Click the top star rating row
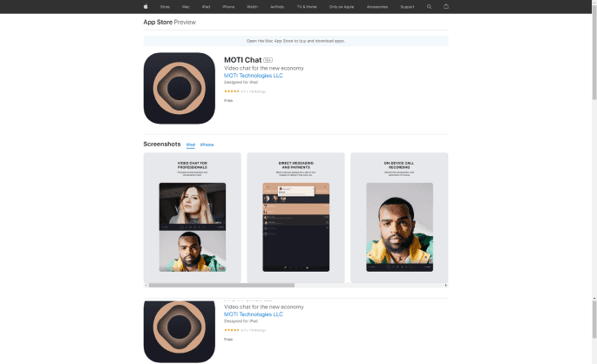 [x=245, y=91]
